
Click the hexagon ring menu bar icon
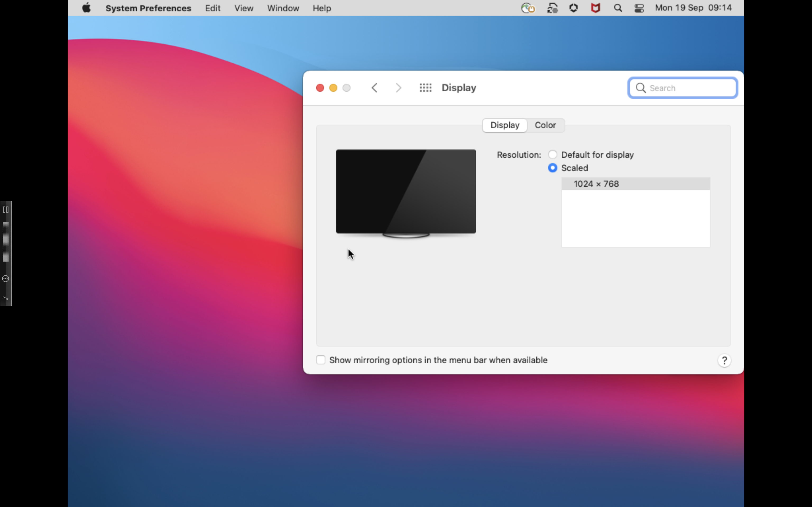pyautogui.click(x=573, y=8)
